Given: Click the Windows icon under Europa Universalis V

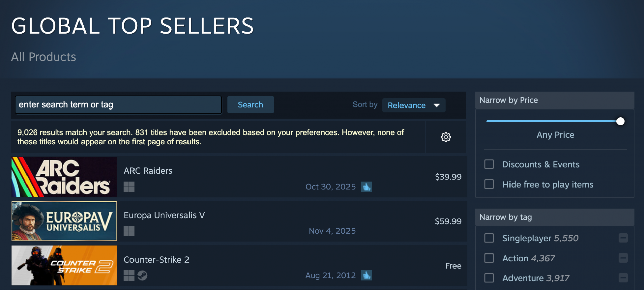Looking at the screenshot, I should coord(129,231).
